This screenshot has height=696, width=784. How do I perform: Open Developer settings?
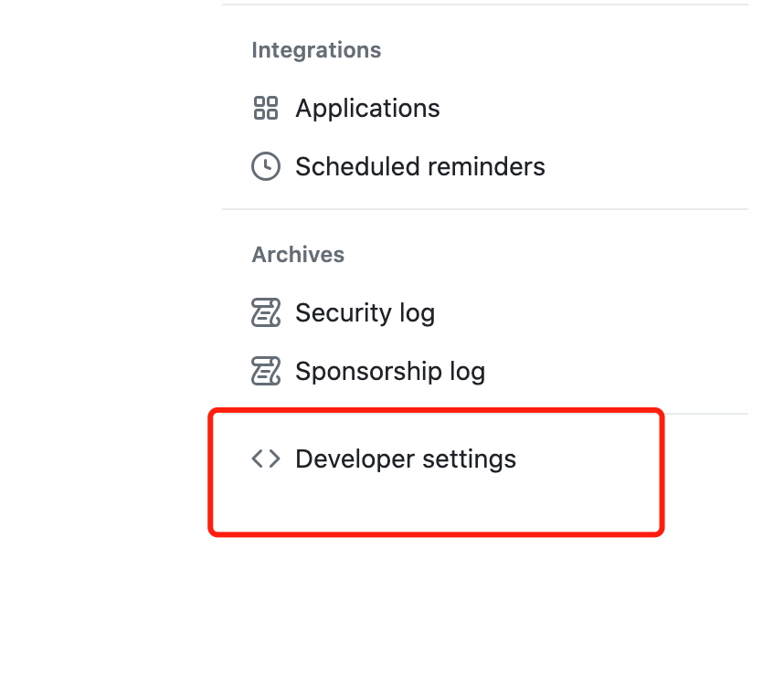pyautogui.click(x=406, y=459)
